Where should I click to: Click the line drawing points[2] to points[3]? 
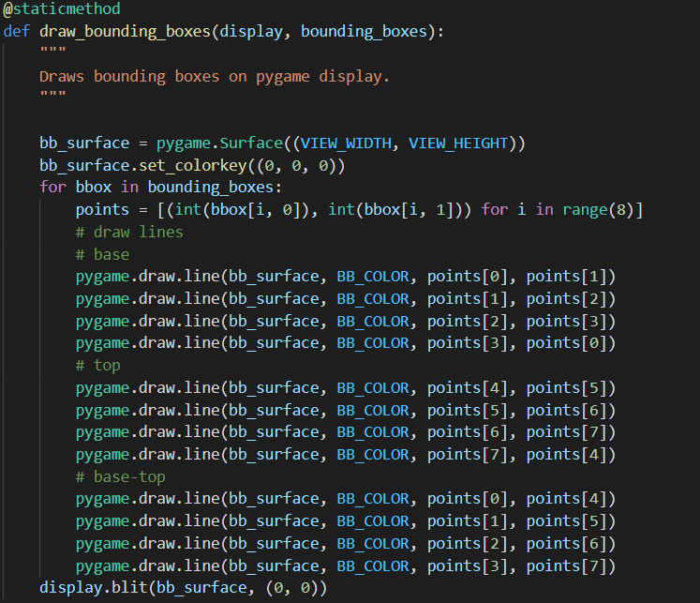coord(346,321)
